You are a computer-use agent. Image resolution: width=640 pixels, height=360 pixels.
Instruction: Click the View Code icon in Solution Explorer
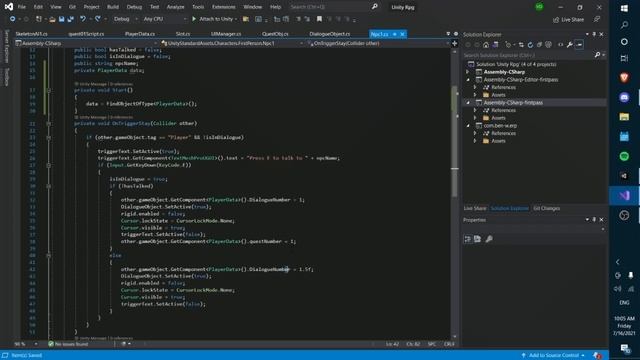pyautogui.click(x=560, y=44)
